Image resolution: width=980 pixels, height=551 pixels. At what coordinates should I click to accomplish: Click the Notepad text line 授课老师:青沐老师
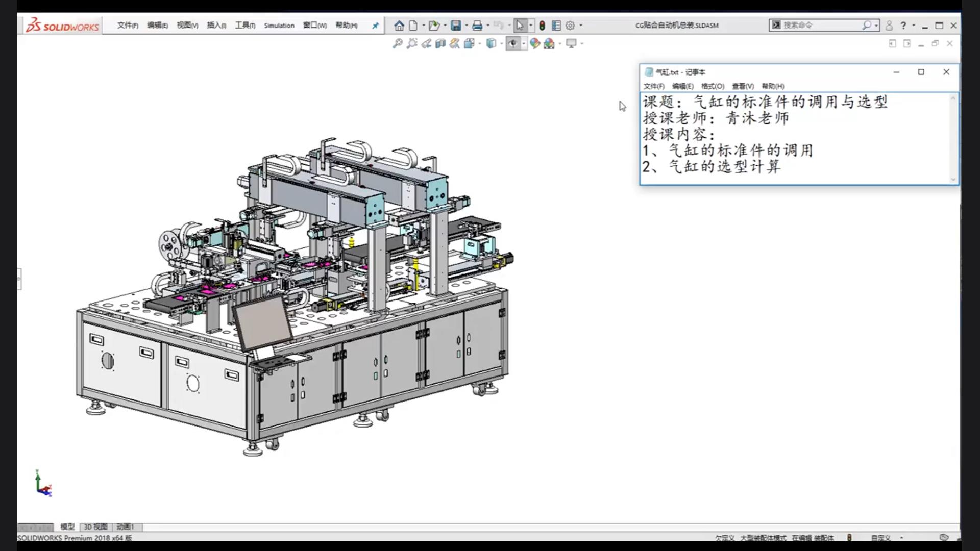point(716,118)
